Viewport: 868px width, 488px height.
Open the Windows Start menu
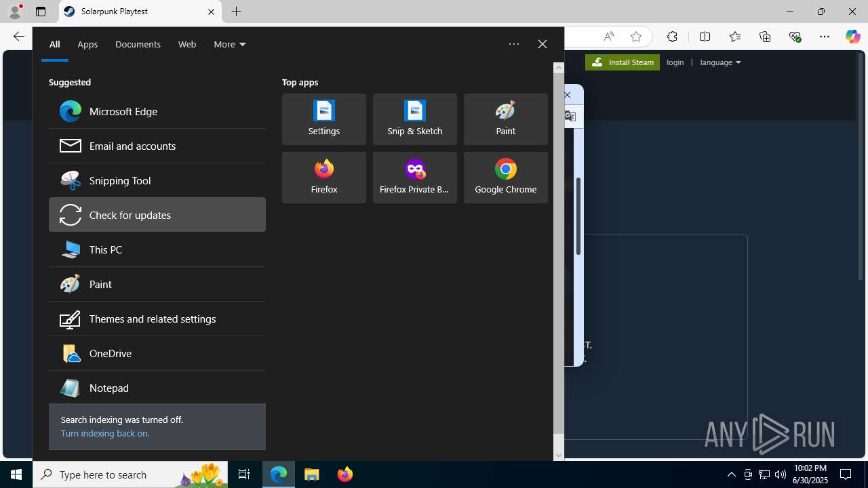(16, 474)
